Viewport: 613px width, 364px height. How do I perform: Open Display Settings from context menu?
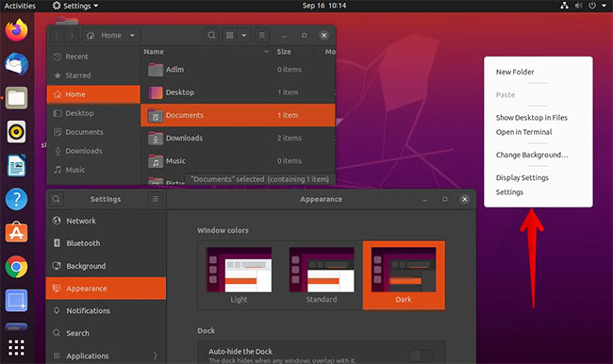pyautogui.click(x=522, y=178)
